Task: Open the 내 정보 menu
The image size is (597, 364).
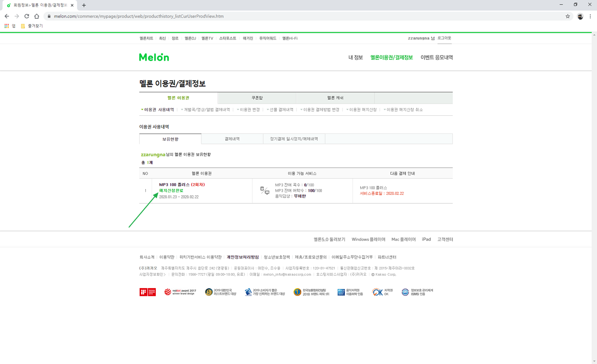Action: tap(356, 58)
